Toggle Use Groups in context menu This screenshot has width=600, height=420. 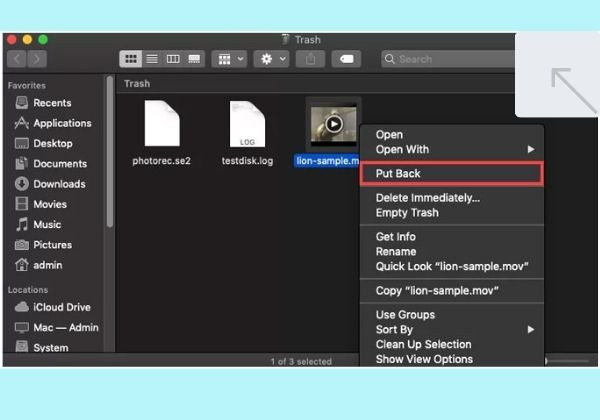452,315
